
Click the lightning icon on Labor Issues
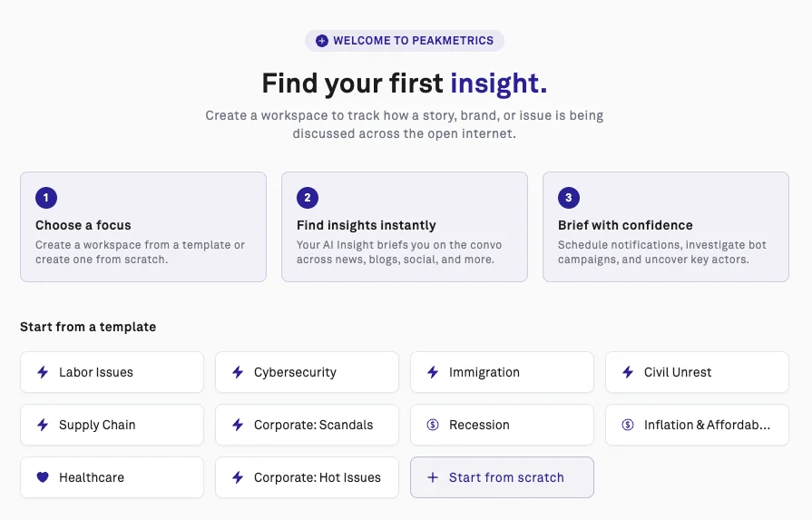[x=43, y=372]
